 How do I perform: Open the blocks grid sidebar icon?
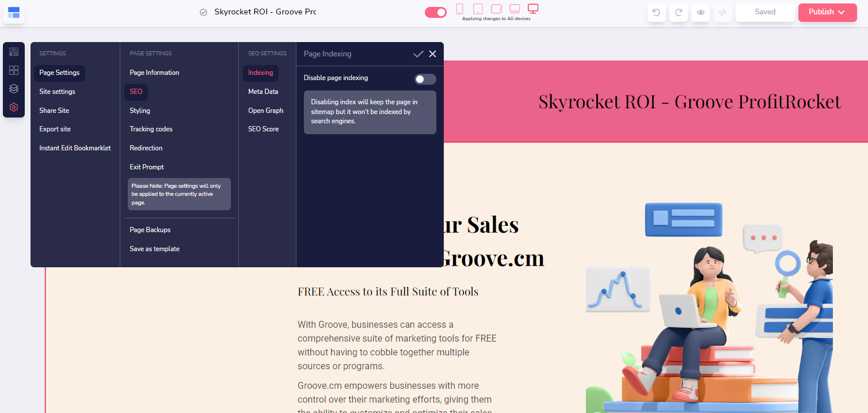14,70
